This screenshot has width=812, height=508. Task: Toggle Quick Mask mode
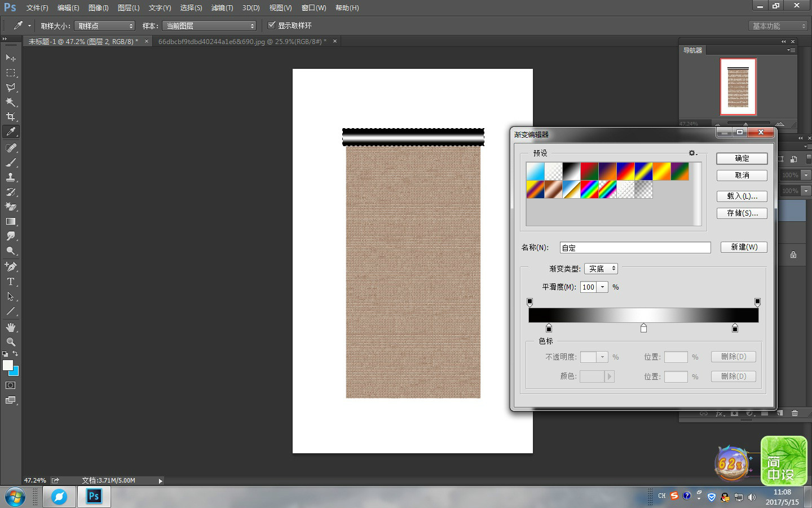[11, 386]
